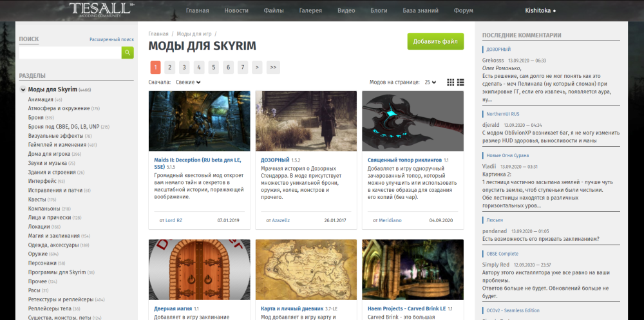Switch to list view icon

[460, 82]
